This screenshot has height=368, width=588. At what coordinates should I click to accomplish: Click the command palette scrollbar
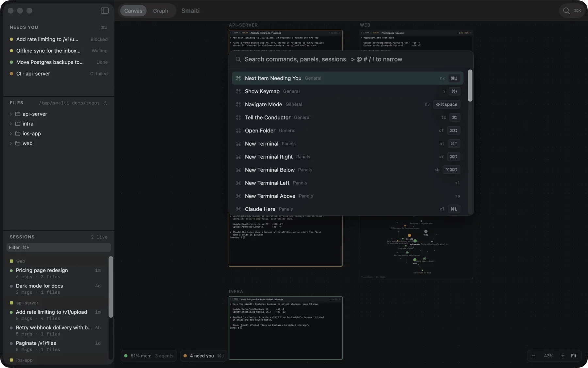click(470, 86)
